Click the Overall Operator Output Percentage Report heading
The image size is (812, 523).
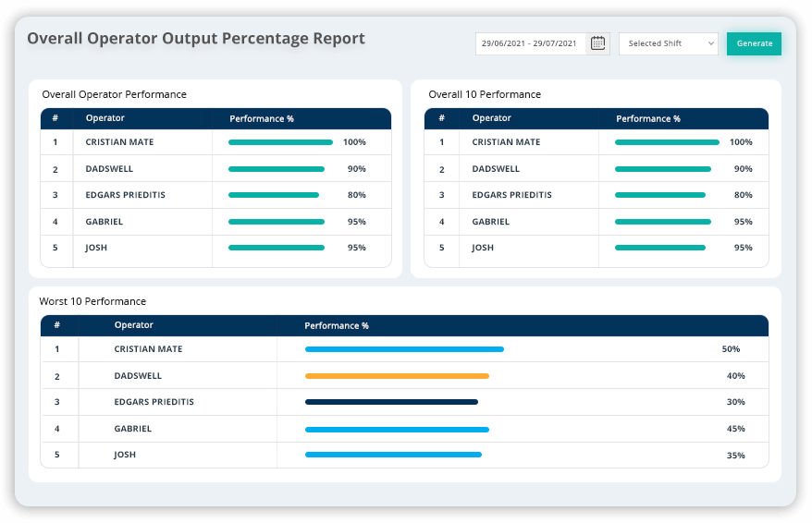click(196, 39)
